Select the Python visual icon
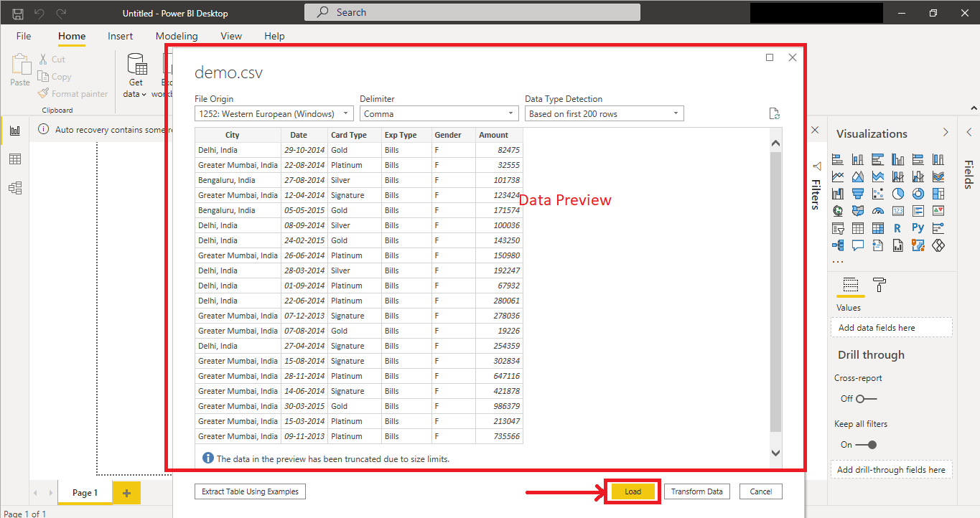Image resolution: width=980 pixels, height=518 pixels. (x=918, y=227)
